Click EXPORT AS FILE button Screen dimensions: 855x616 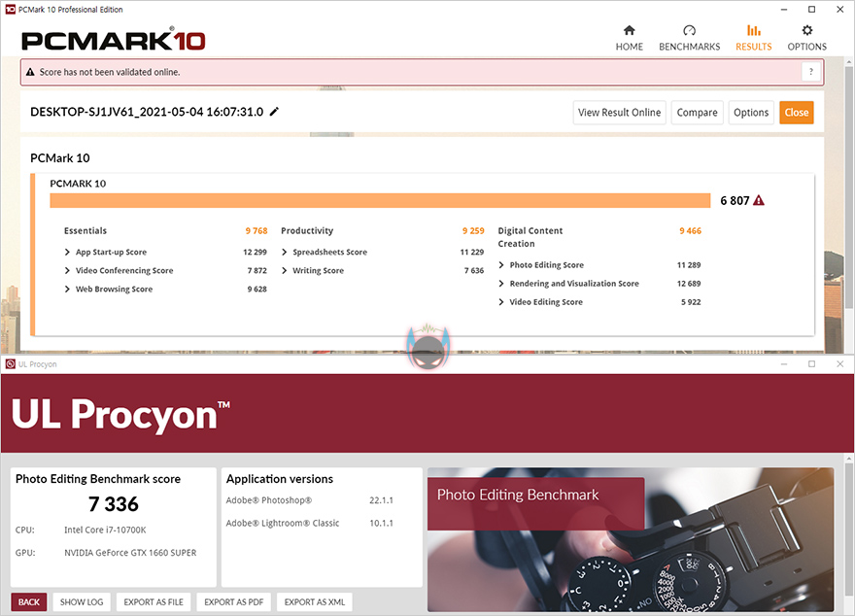[x=154, y=601]
